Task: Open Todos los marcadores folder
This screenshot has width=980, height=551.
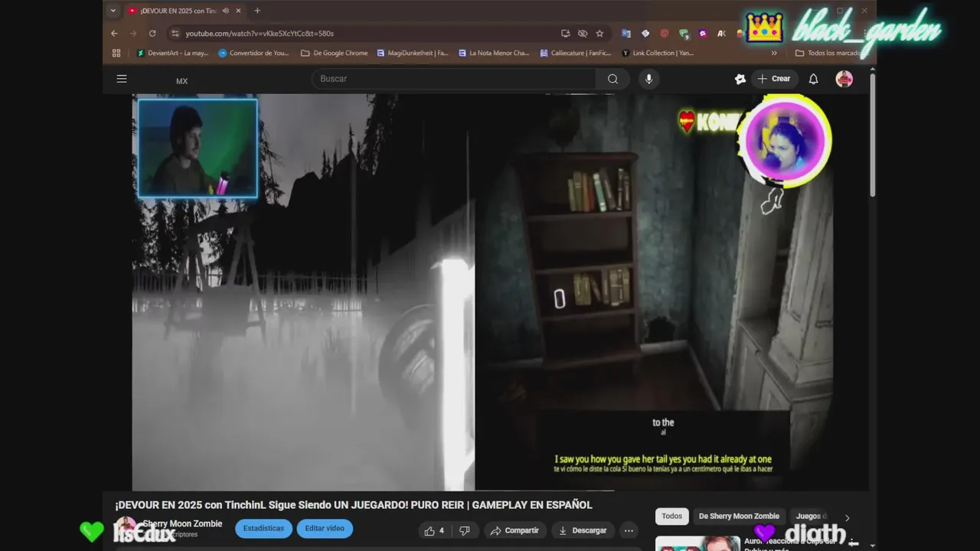Action: click(830, 53)
